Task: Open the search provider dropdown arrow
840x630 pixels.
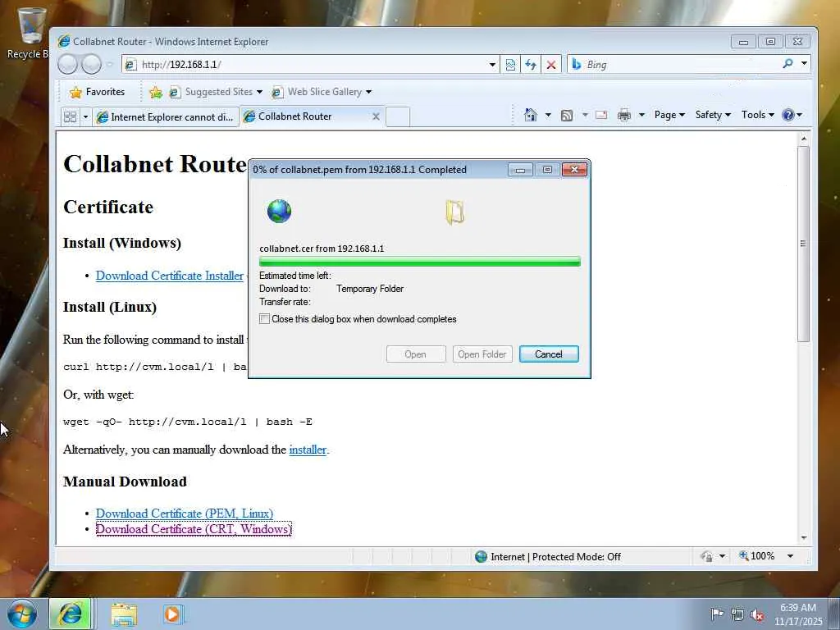Action: (804, 64)
